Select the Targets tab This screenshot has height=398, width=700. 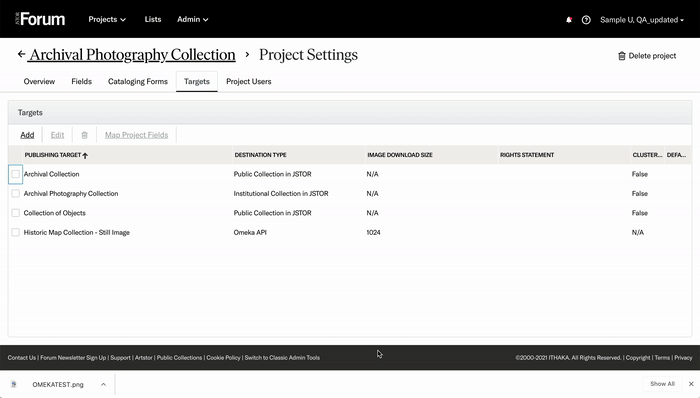(196, 81)
